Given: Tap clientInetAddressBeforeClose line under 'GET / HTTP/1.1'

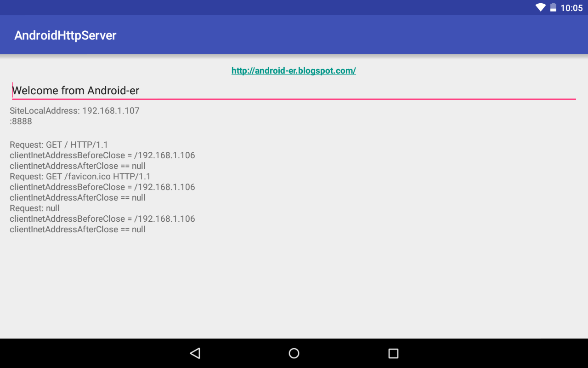Looking at the screenshot, I should pos(102,155).
